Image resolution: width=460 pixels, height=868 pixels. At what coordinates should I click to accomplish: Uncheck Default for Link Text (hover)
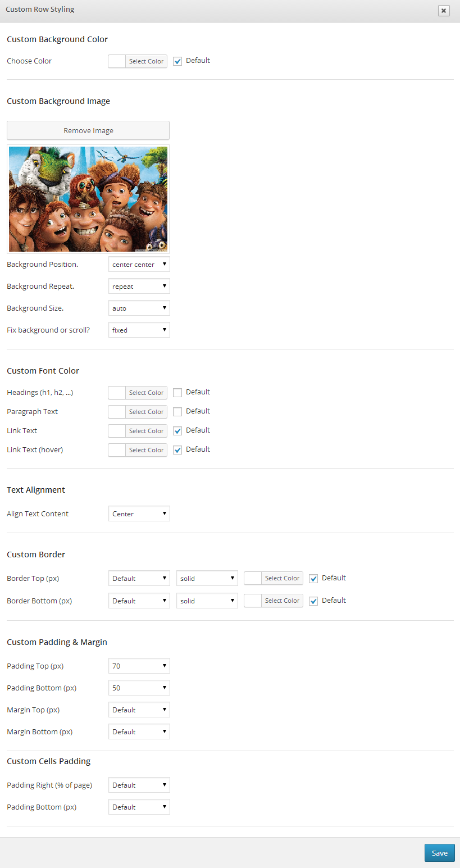[x=177, y=450]
